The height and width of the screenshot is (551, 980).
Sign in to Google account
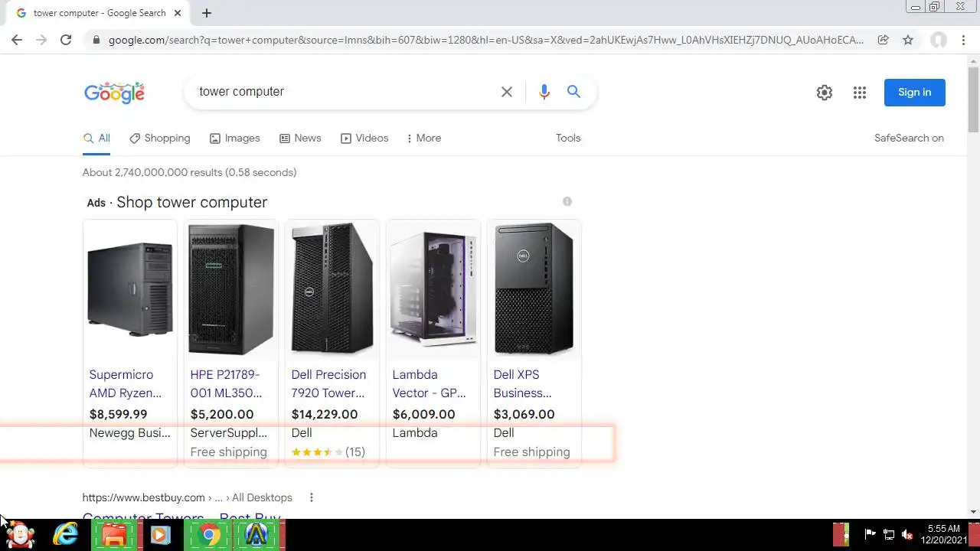915,93
